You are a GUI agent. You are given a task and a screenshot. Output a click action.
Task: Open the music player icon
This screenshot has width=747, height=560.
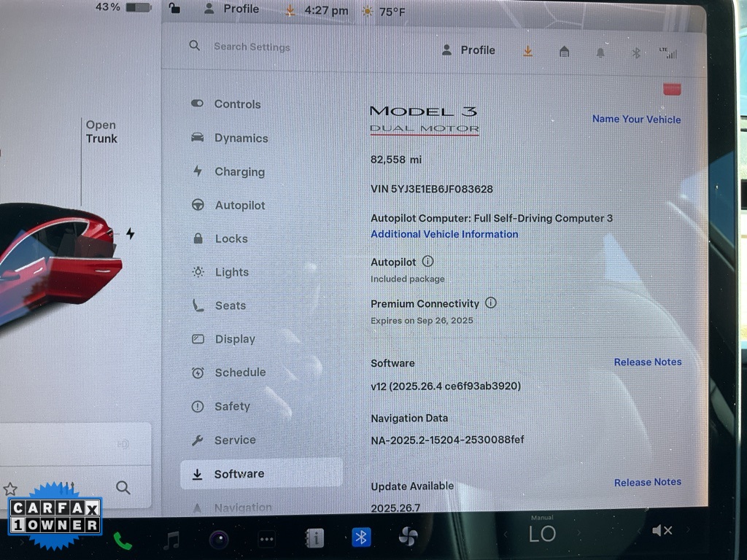[171, 540]
